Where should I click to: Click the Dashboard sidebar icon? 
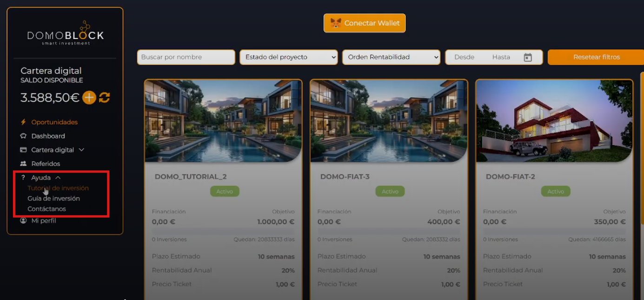23,136
